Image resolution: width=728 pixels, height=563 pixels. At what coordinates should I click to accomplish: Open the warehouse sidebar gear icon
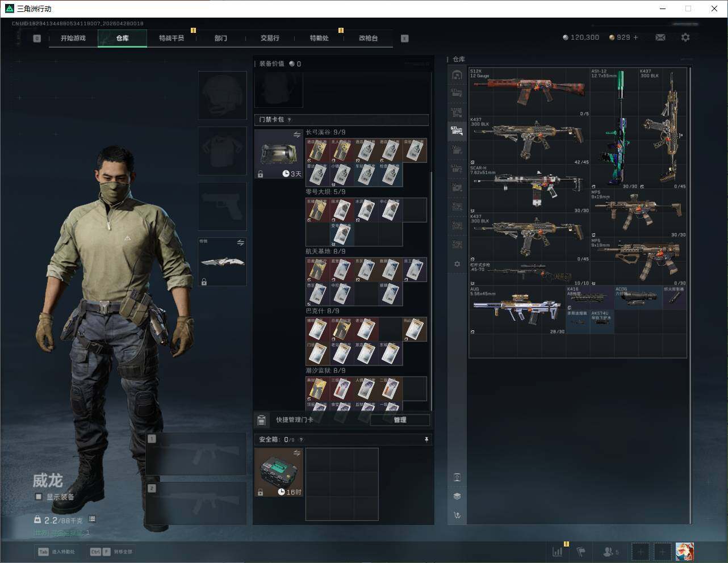[457, 264]
